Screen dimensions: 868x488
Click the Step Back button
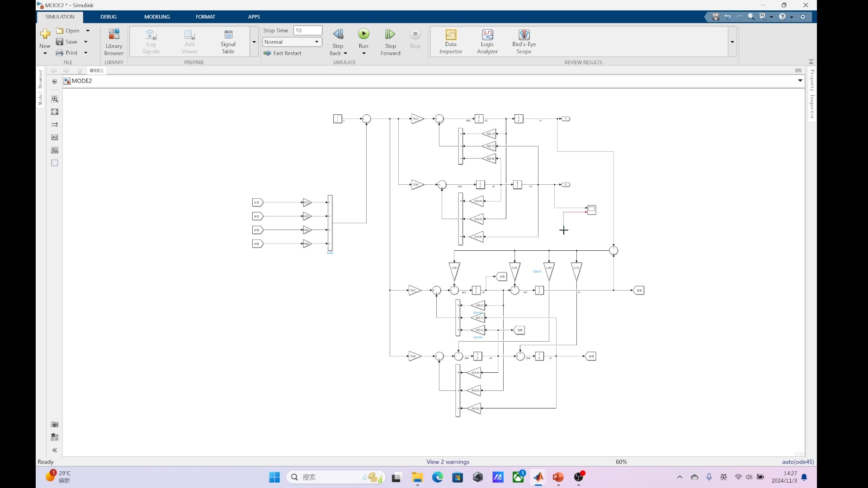(338, 42)
